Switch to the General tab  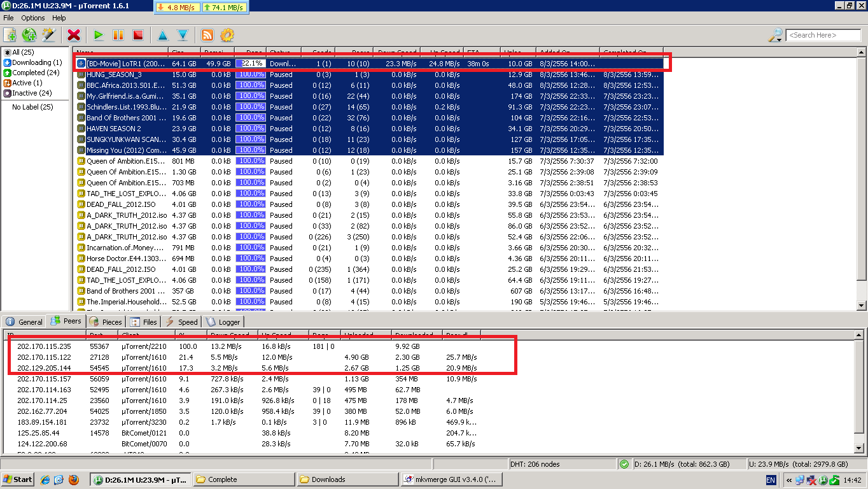pyautogui.click(x=25, y=322)
